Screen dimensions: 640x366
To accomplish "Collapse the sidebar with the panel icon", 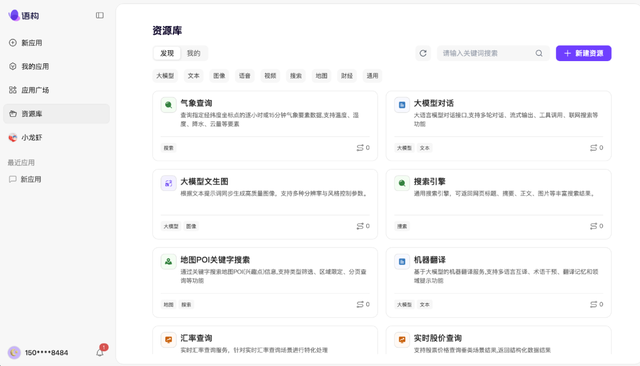I will (100, 16).
